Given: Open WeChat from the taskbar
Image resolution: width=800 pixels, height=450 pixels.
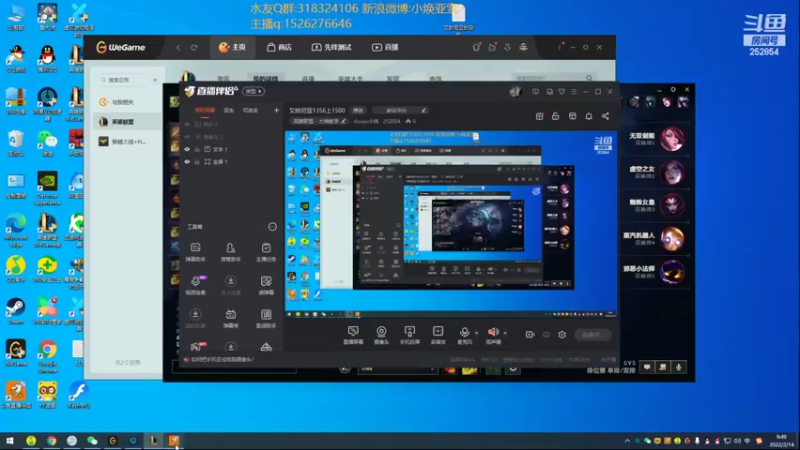Looking at the screenshot, I should (92, 441).
